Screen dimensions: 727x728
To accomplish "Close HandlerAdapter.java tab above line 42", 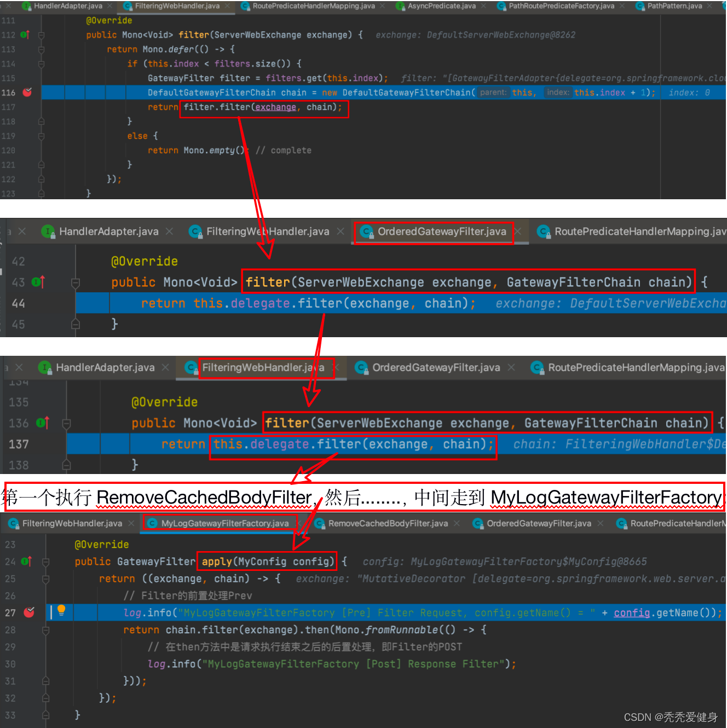I will coord(170,232).
